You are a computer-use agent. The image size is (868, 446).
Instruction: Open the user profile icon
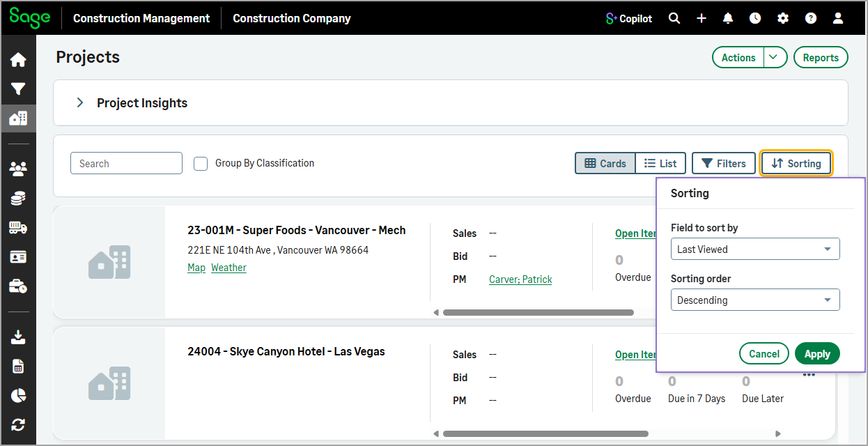(x=838, y=18)
